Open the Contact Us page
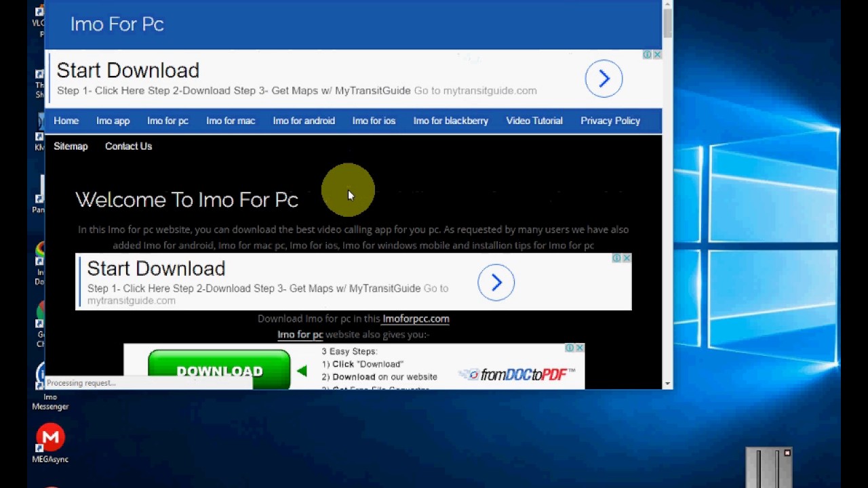This screenshot has width=868, height=488. click(128, 146)
